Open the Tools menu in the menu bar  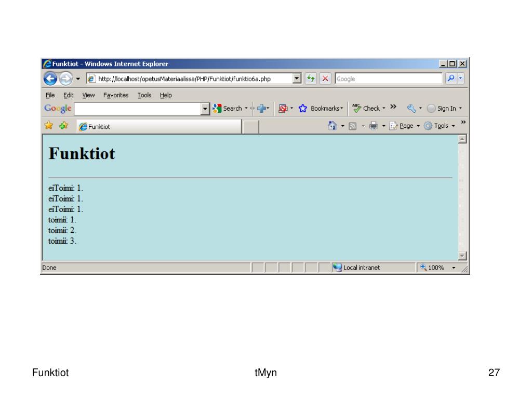[144, 96]
